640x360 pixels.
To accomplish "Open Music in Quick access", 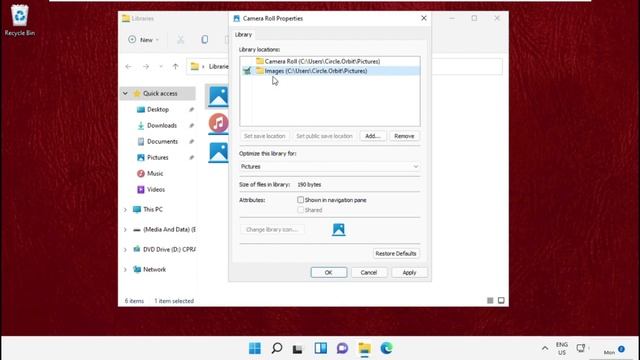I will (155, 173).
